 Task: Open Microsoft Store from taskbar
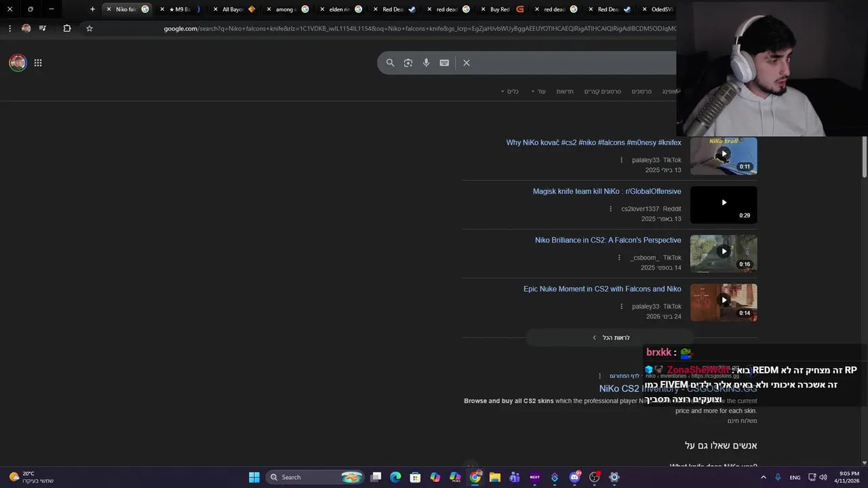tap(415, 477)
